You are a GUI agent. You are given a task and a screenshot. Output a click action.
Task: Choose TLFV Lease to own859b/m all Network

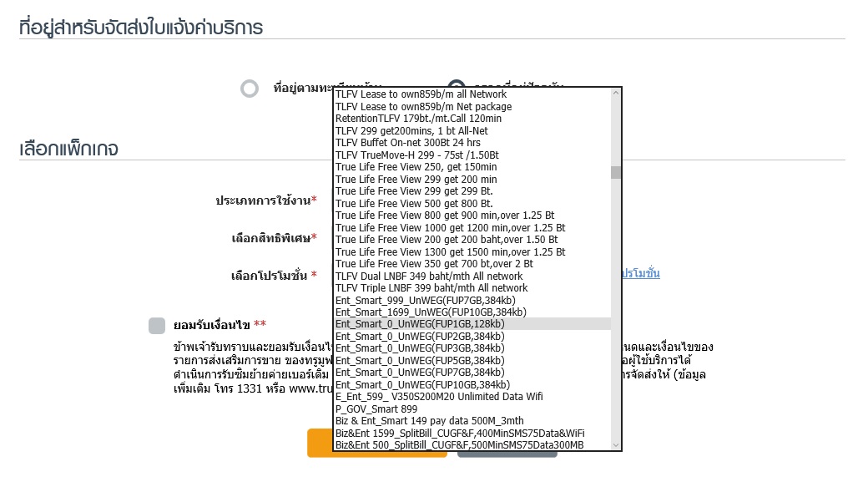(472, 94)
